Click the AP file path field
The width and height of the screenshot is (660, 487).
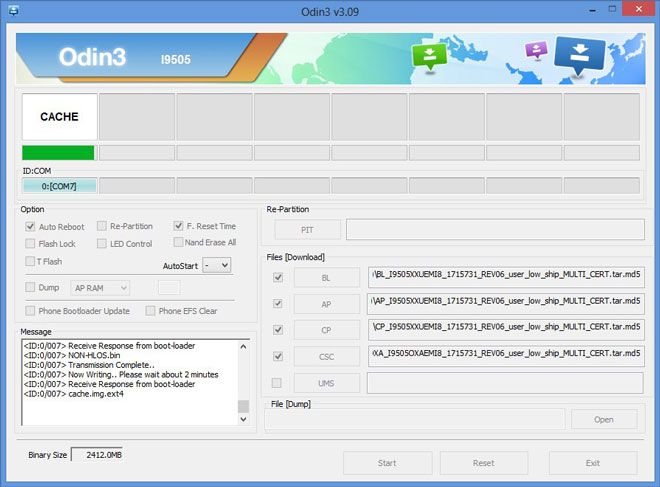(x=506, y=304)
